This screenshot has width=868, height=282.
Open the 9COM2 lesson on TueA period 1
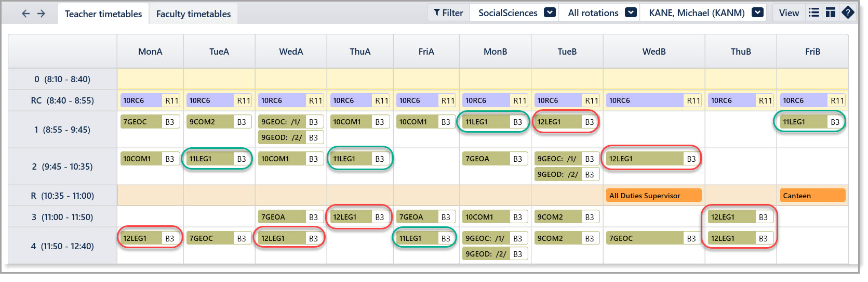[219, 122]
